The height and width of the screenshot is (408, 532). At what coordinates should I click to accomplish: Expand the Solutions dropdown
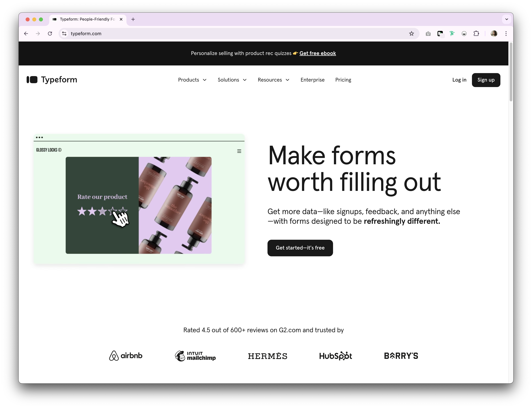(232, 80)
